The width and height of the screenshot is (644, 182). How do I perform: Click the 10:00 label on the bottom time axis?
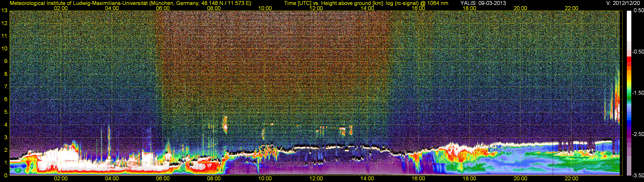coord(265,179)
